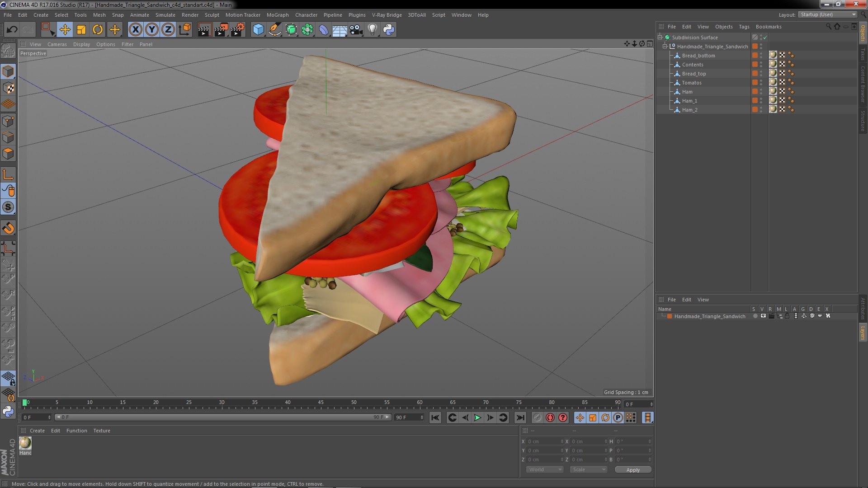Select the Tomatos object
The height and width of the screenshot is (488, 868).
point(692,83)
